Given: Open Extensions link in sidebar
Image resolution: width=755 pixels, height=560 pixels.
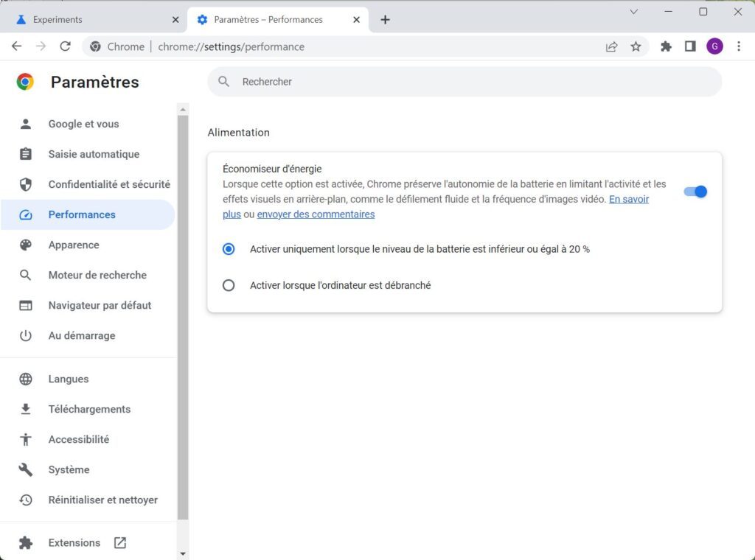Looking at the screenshot, I should click(x=88, y=542).
